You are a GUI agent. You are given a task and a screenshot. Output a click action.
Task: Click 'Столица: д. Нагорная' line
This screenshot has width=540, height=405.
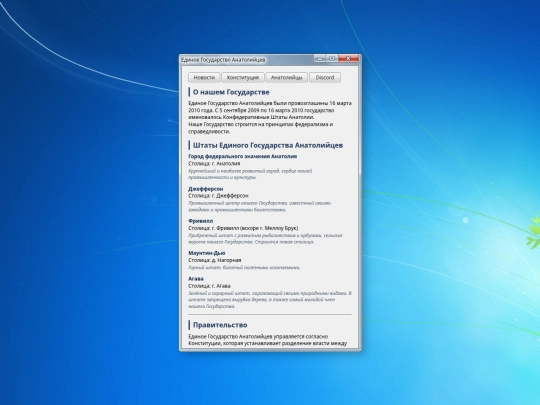215,260
